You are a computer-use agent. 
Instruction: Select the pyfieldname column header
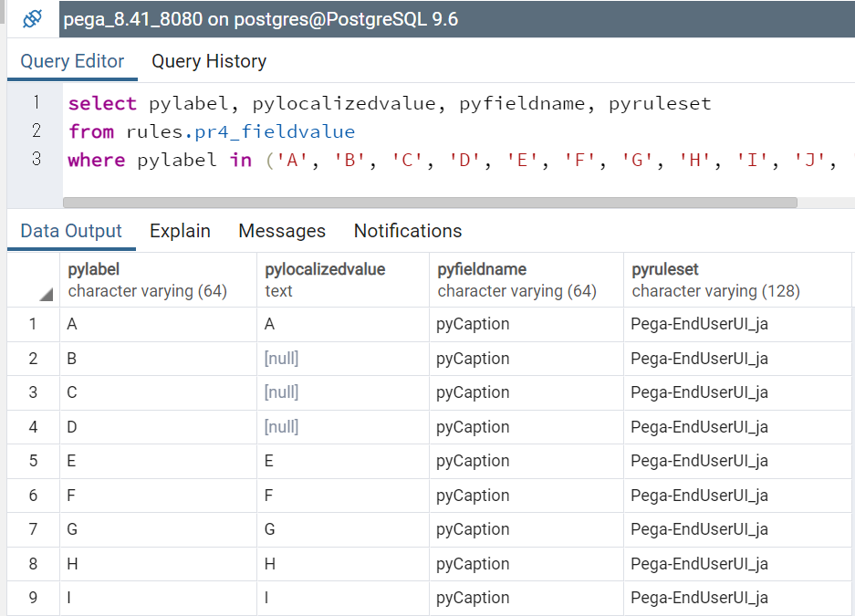[x=527, y=279]
